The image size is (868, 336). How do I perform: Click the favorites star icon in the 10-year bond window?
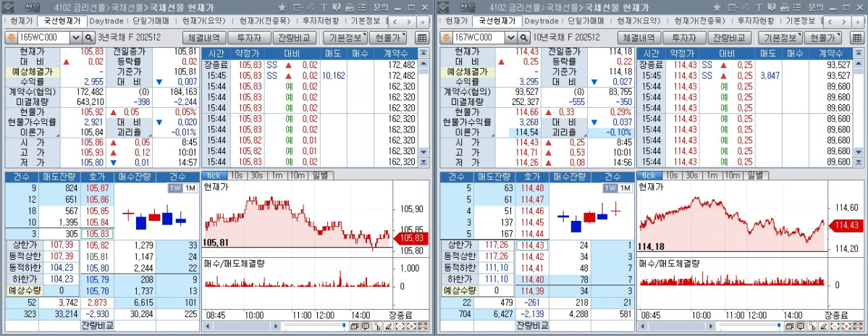coord(717,7)
